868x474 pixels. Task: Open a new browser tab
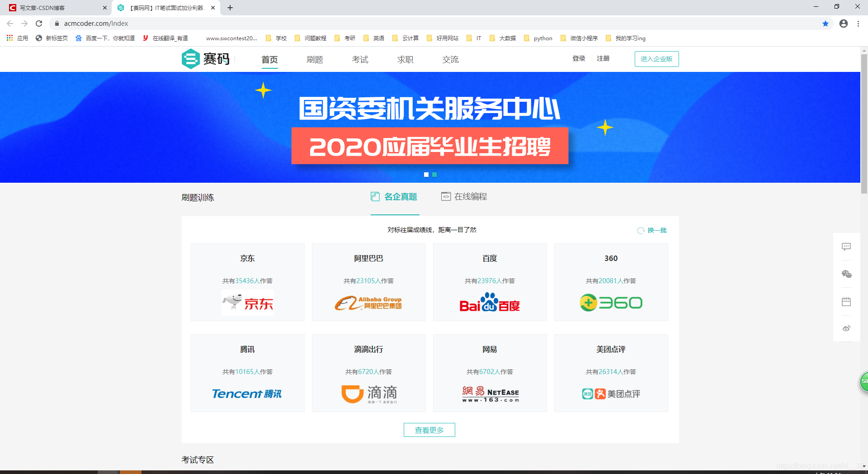pos(230,8)
